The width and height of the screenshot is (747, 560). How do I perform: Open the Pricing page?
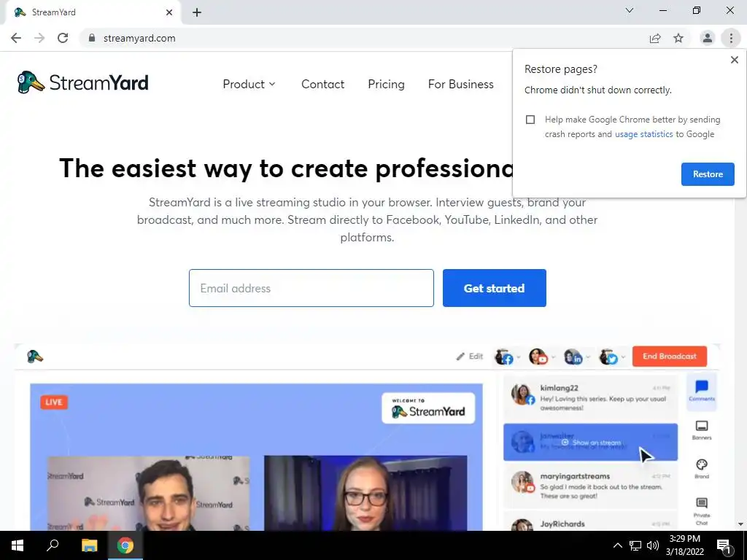386,85
